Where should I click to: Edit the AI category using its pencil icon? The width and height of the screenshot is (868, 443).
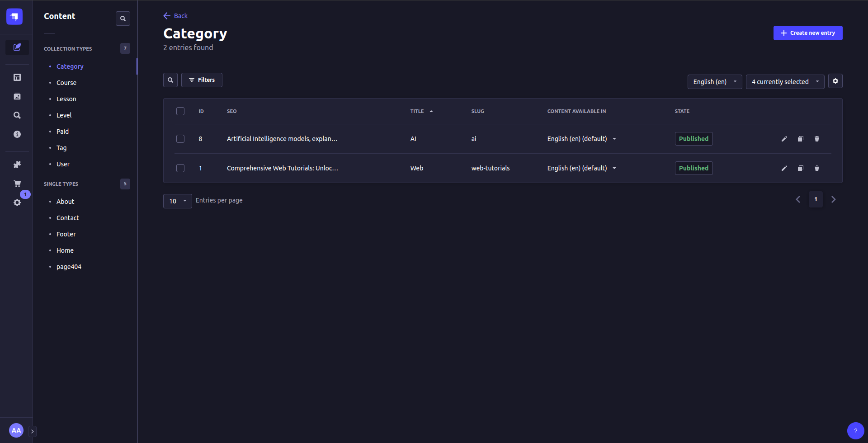click(x=784, y=139)
